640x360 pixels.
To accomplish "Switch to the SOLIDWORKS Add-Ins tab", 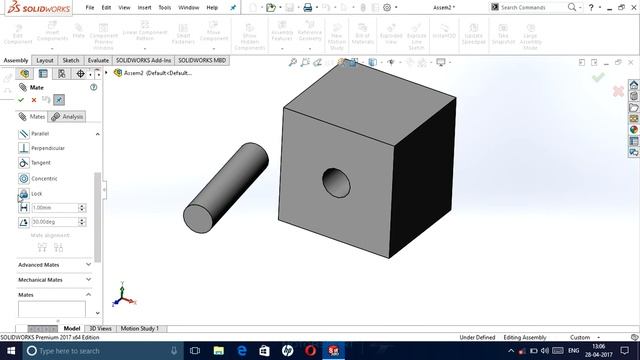I will (x=143, y=60).
